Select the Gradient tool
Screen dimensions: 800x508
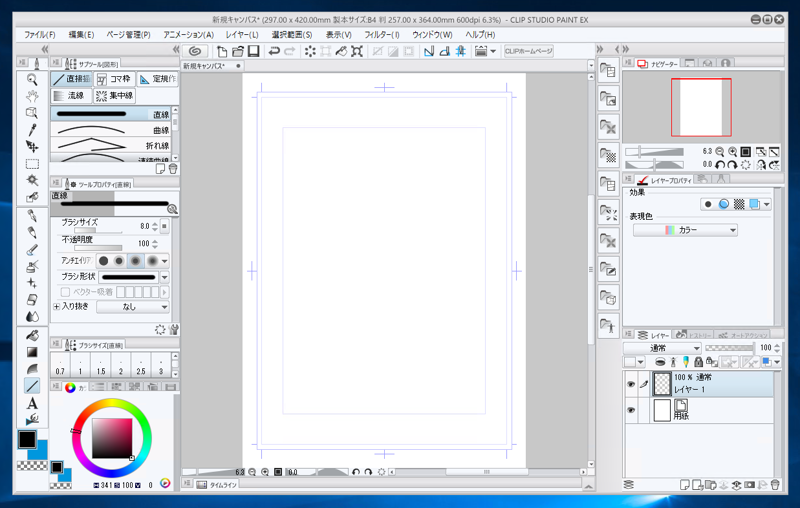point(32,352)
